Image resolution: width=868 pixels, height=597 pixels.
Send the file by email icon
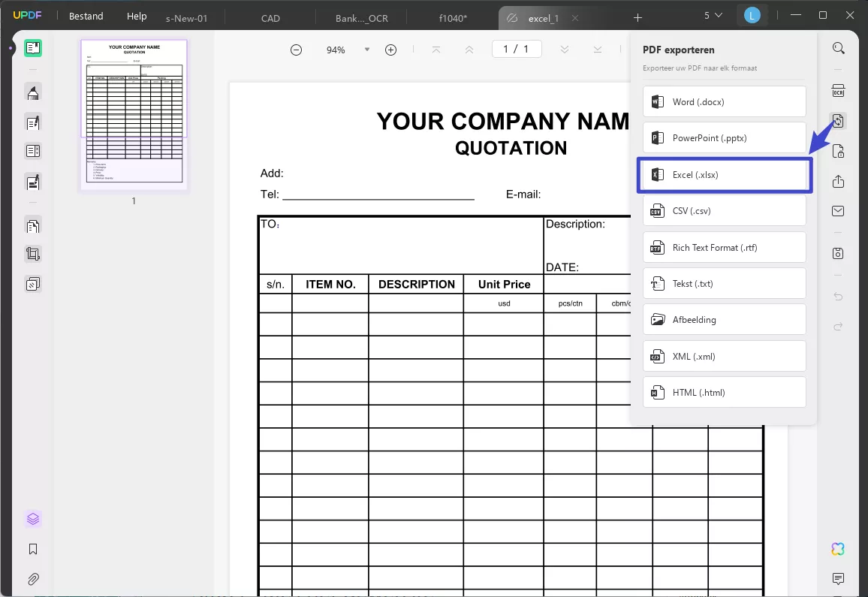tap(838, 211)
